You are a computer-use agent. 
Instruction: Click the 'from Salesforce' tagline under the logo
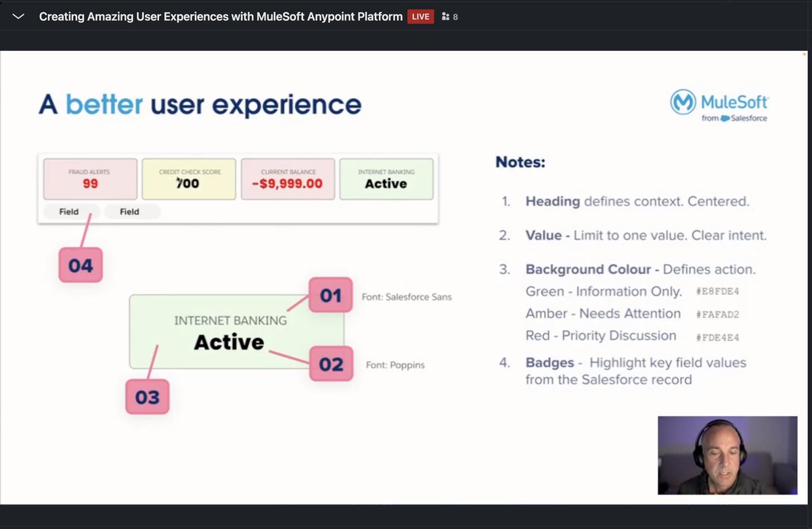[734, 118]
